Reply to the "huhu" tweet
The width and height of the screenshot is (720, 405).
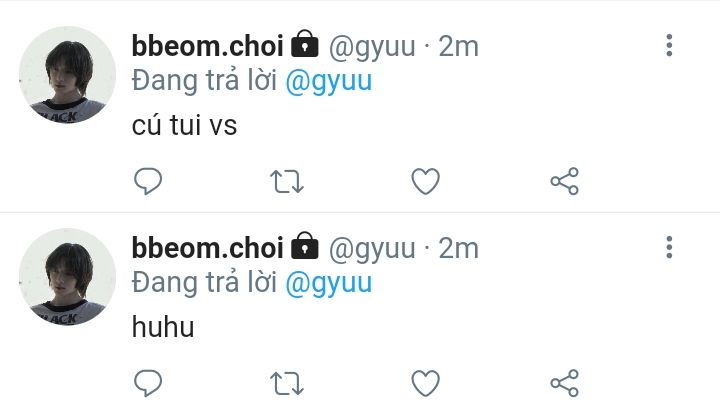(x=148, y=382)
